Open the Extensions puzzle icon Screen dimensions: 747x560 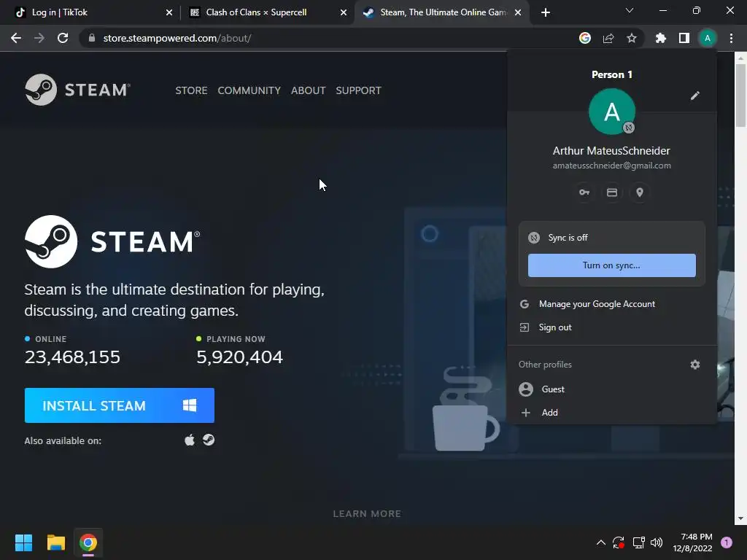pyautogui.click(x=661, y=38)
